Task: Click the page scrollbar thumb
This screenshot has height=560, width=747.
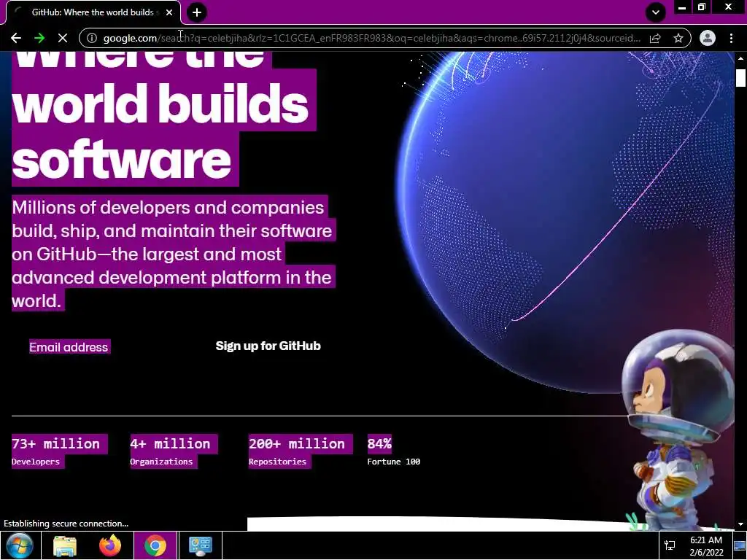Action: [740, 77]
